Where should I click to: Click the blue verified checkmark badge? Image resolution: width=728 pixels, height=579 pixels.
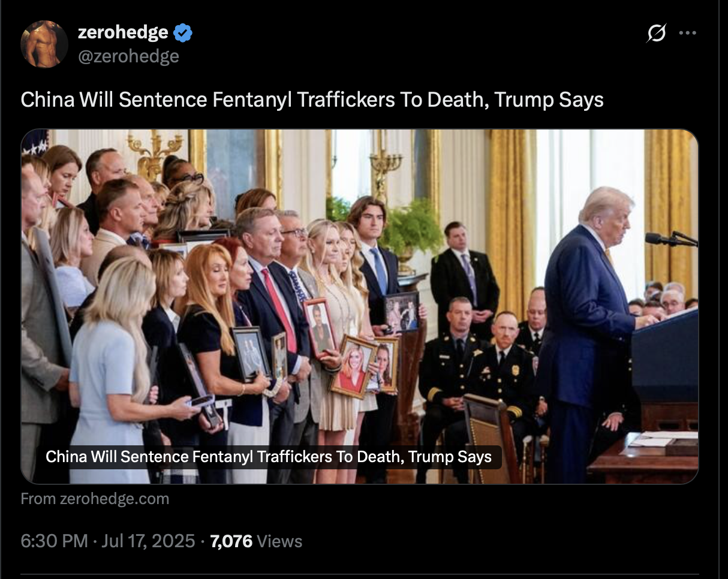(x=183, y=32)
